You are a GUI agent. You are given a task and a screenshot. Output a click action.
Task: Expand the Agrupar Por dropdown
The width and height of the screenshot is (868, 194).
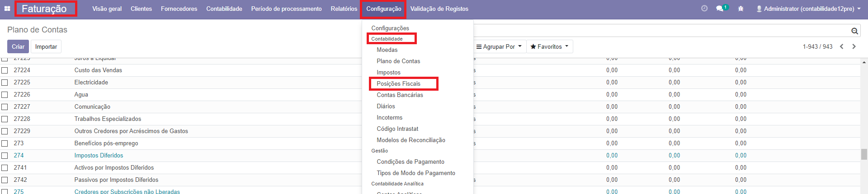pos(499,46)
